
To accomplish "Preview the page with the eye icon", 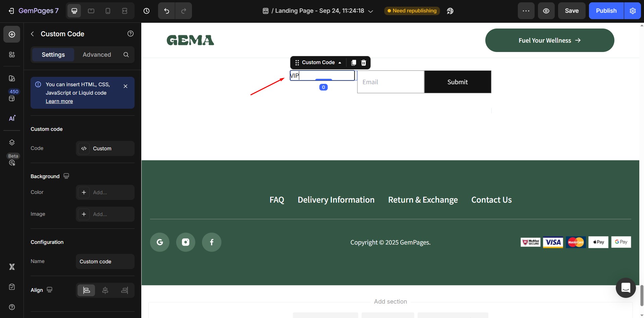I will (x=546, y=11).
